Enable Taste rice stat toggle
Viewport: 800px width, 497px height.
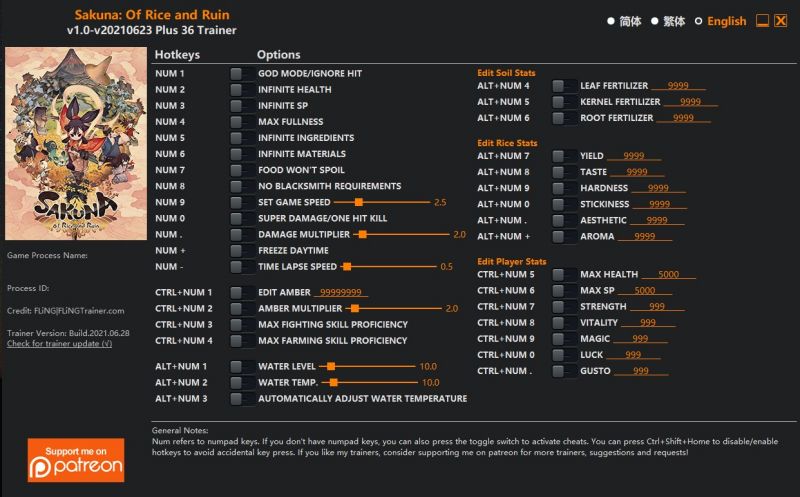(564, 172)
